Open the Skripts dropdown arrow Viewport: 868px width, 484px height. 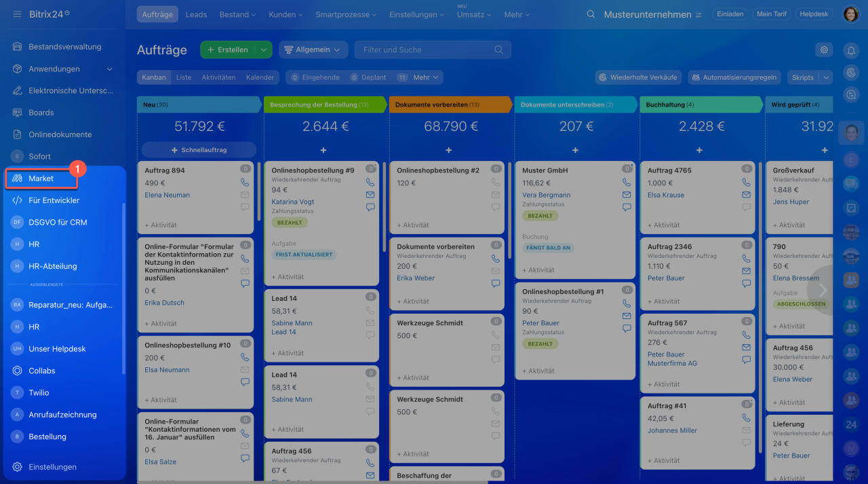click(826, 77)
